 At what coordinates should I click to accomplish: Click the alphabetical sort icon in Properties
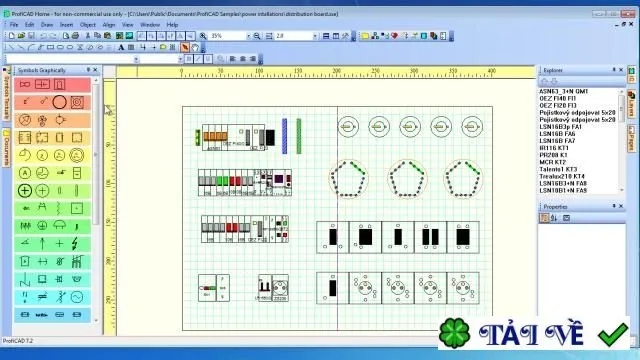tap(553, 218)
